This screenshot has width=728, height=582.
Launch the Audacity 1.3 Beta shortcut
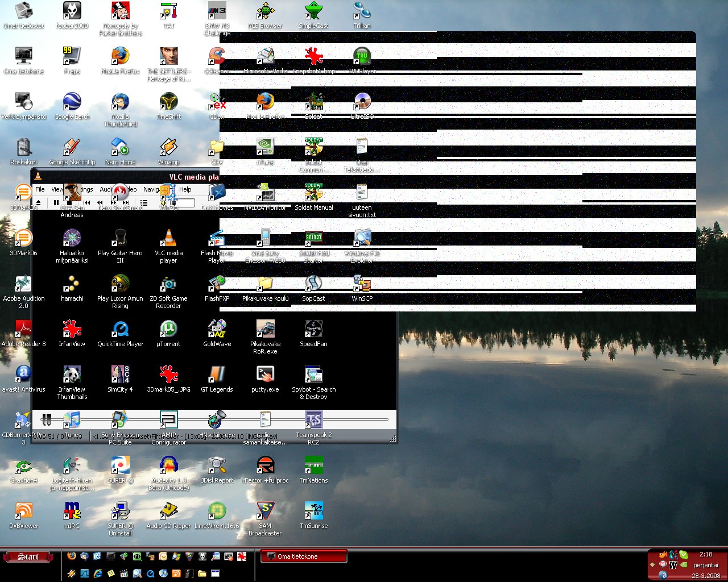(168, 467)
